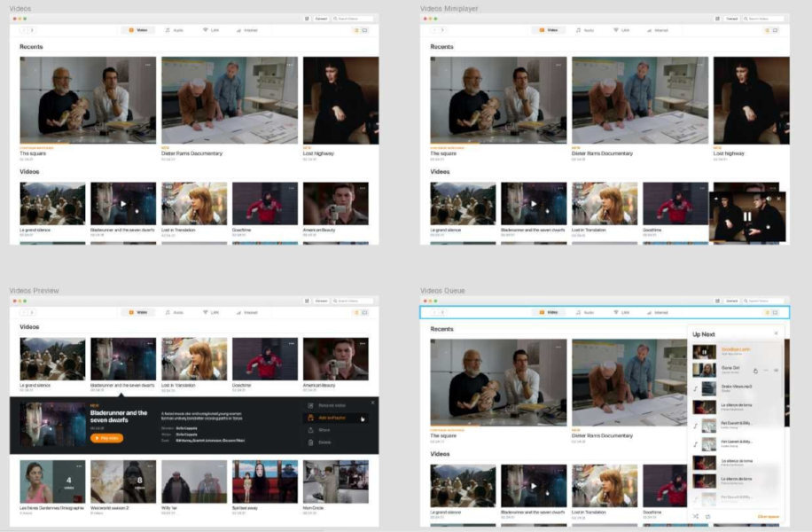Open more options on American Beauty in the Videos window
Screen dimensions: 812x532
363,188
